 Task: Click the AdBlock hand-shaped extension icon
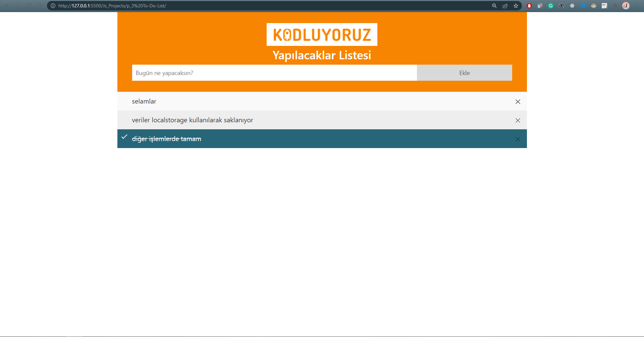click(529, 6)
